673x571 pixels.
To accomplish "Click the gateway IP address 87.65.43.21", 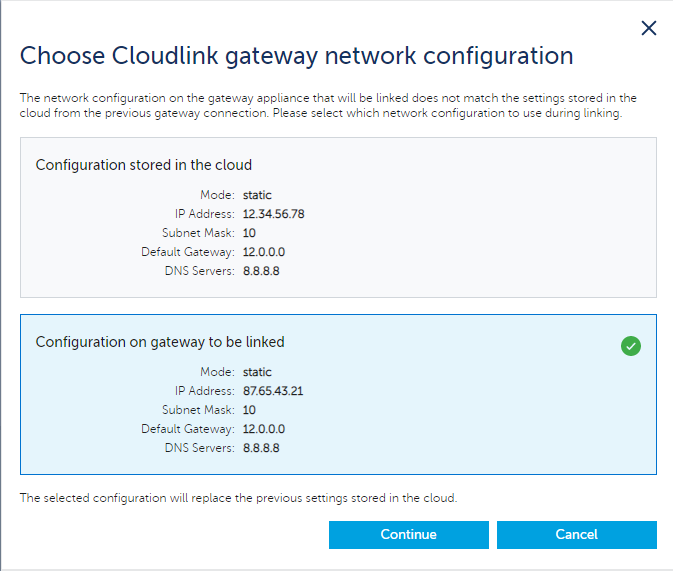I will point(273,391).
